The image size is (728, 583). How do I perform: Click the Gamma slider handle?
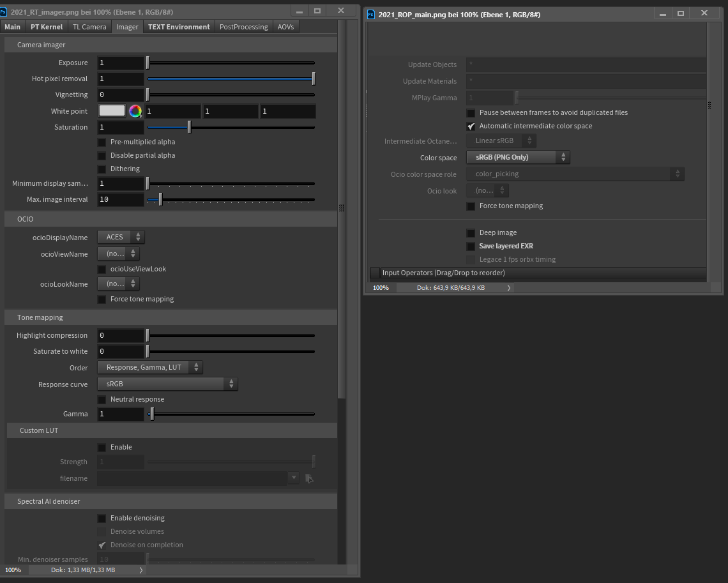click(152, 414)
